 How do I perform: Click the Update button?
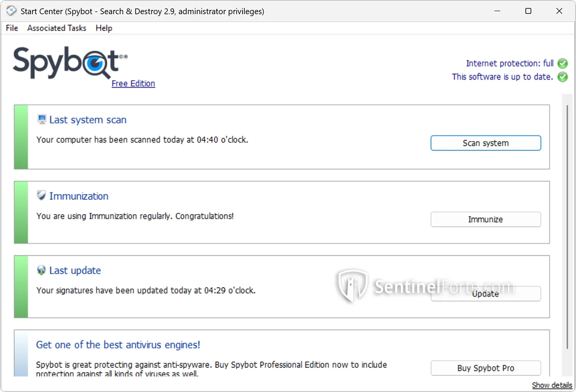click(x=486, y=294)
